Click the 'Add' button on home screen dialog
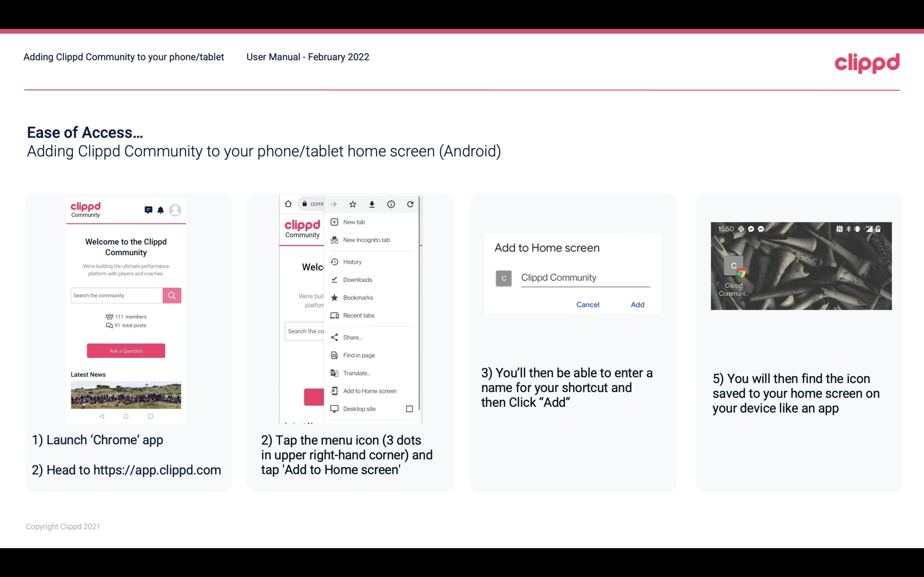Screen dimensions: 924x577 point(636,304)
